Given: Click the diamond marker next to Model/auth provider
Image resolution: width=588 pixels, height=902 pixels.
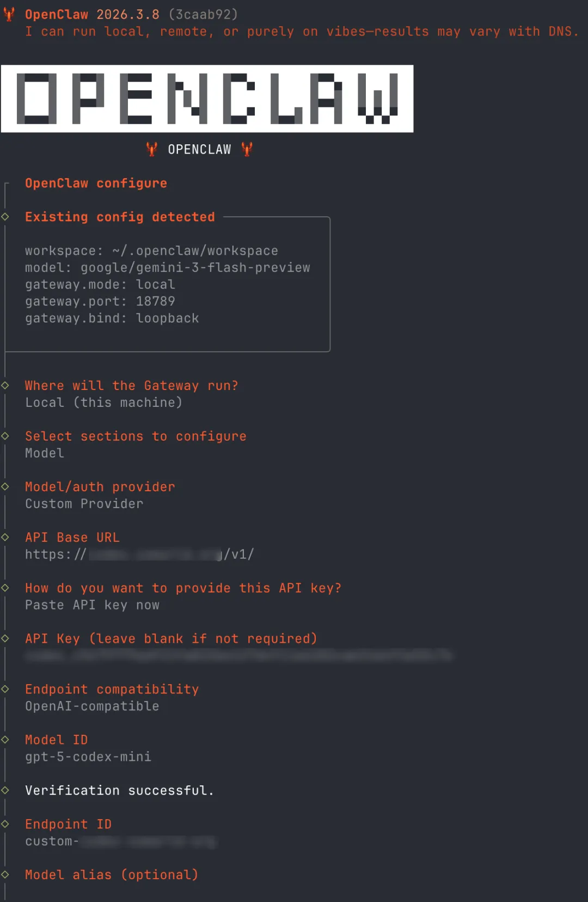Looking at the screenshot, I should 5,486.
